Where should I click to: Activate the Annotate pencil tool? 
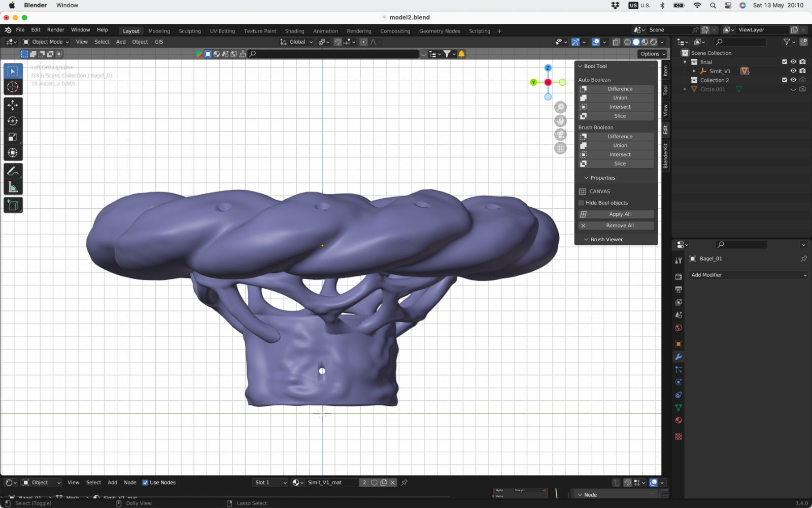click(x=13, y=172)
